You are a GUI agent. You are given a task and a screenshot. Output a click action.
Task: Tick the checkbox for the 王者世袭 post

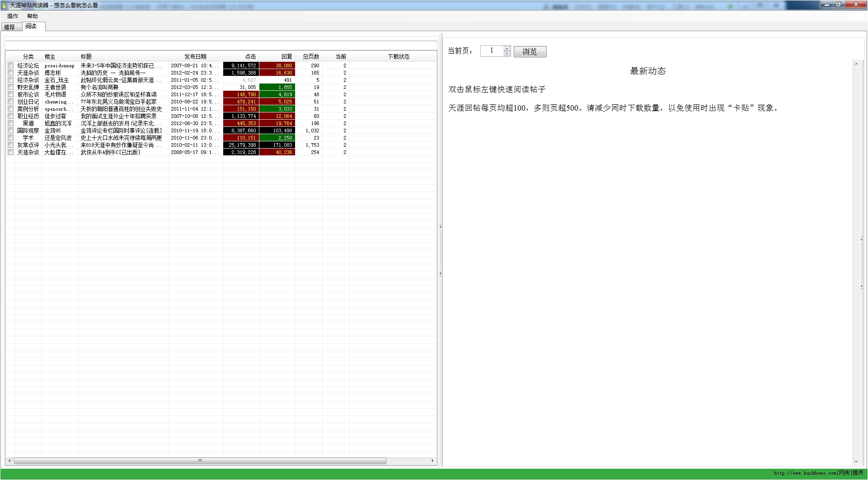[x=11, y=87]
